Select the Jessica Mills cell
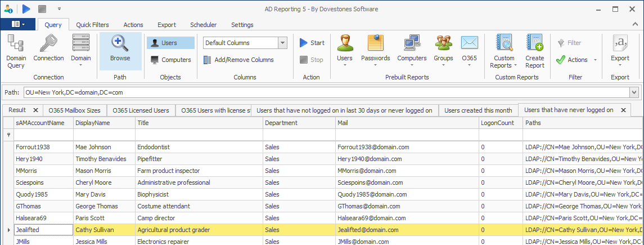 [104, 241]
